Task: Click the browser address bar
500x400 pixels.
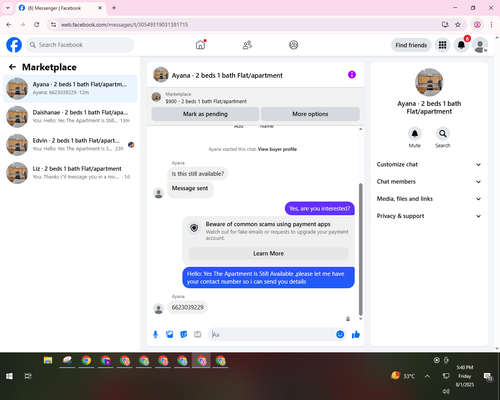Action: point(247,25)
